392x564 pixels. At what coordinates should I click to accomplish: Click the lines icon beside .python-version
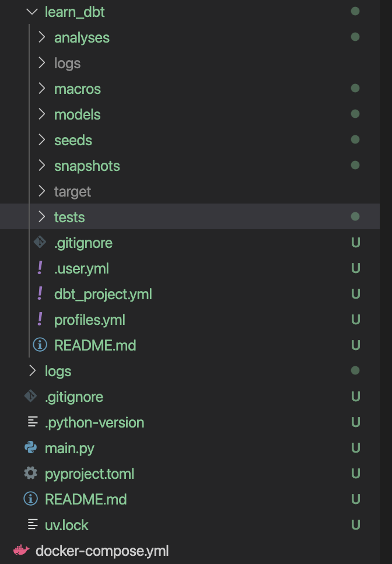coord(33,422)
